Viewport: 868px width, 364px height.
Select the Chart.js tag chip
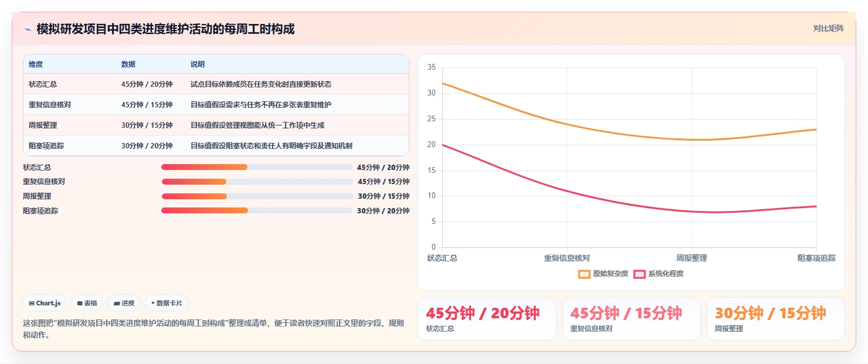45,303
